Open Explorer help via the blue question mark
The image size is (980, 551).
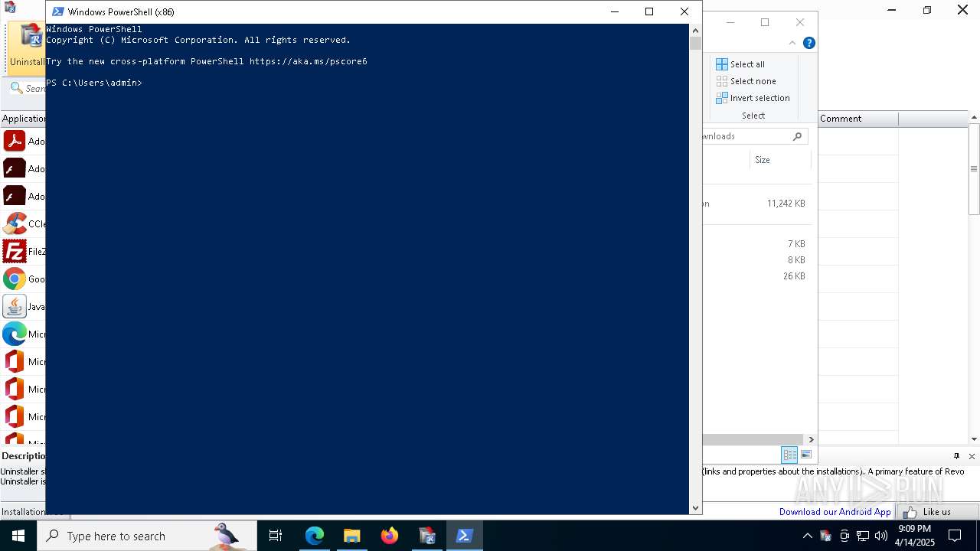click(808, 43)
